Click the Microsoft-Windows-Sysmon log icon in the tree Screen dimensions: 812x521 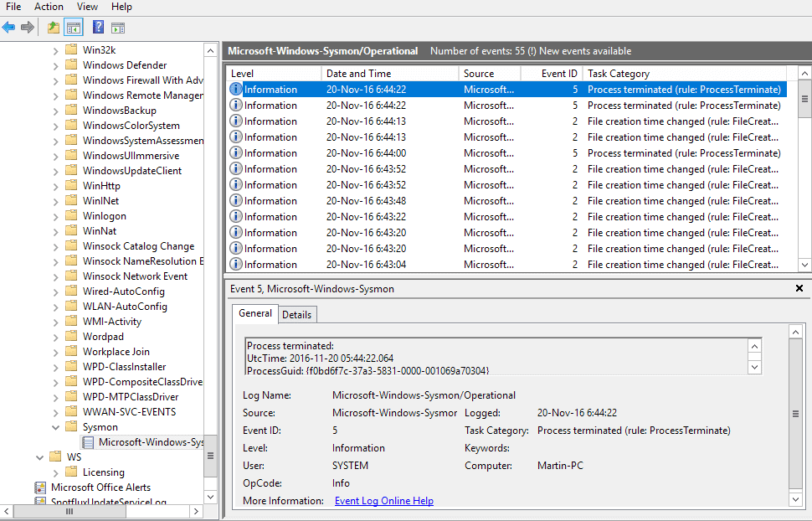(87, 442)
